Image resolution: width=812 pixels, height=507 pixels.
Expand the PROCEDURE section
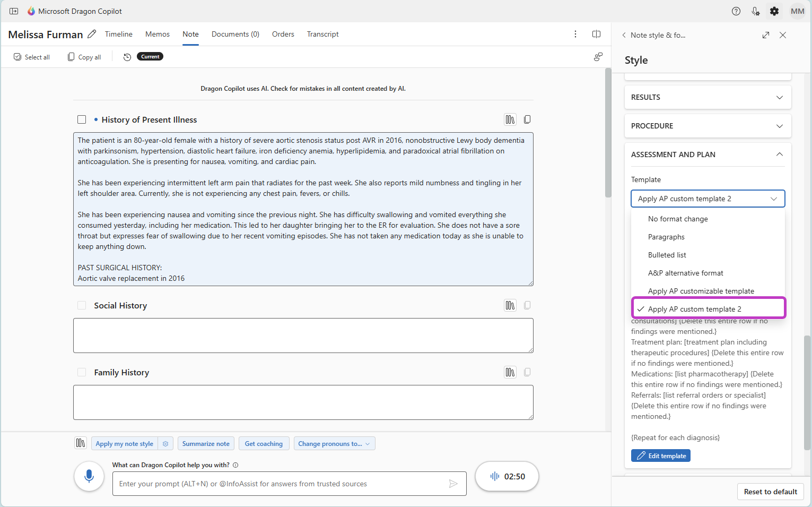tap(779, 126)
